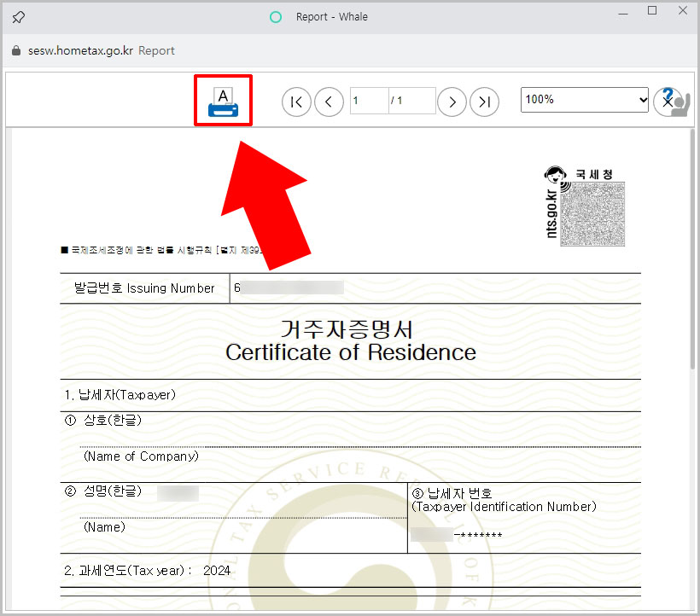Click 'Taxpayer Identification Number' label

[x=504, y=507]
